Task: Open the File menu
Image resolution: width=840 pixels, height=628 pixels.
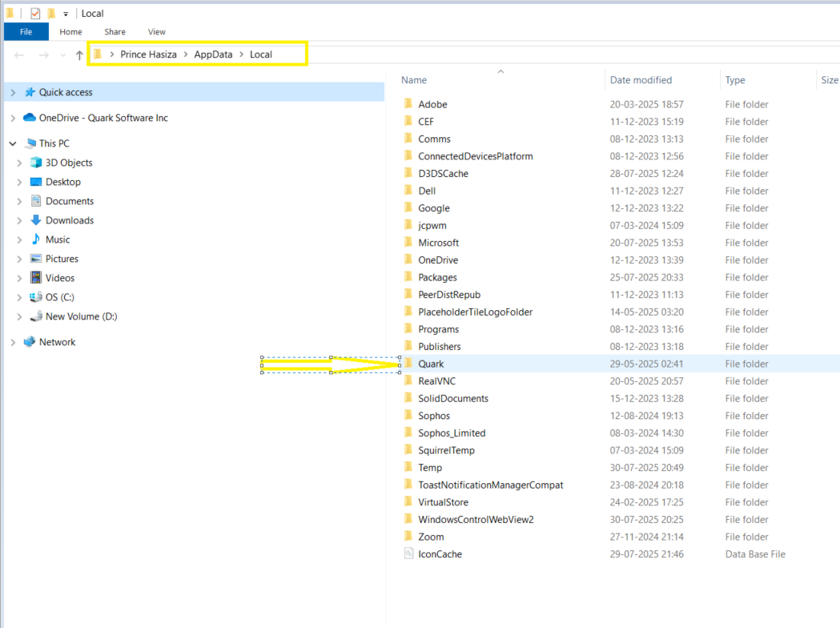Action: click(x=26, y=31)
